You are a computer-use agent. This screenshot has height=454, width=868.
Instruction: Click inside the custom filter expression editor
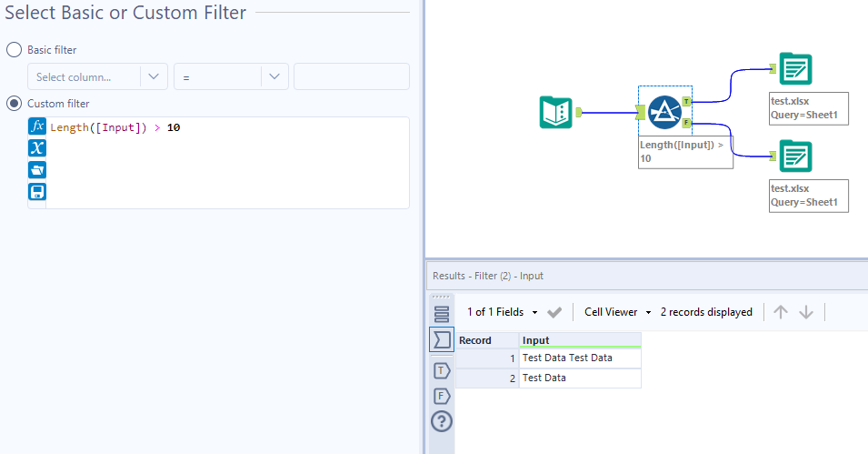tap(227, 163)
